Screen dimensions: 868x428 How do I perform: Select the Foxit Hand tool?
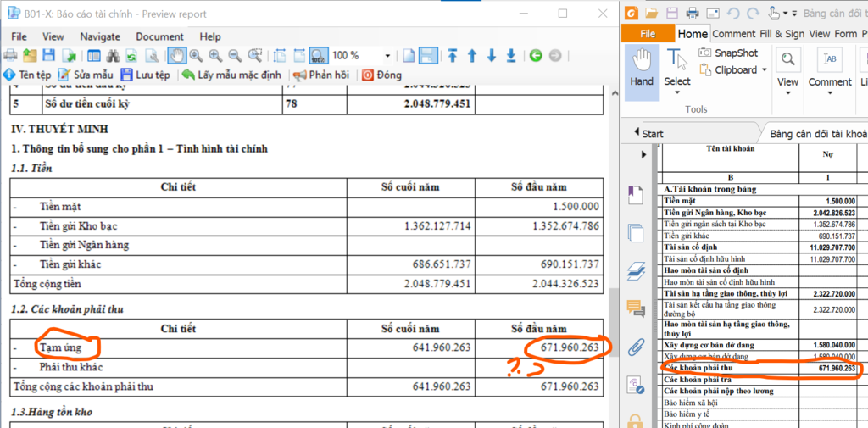tap(642, 71)
